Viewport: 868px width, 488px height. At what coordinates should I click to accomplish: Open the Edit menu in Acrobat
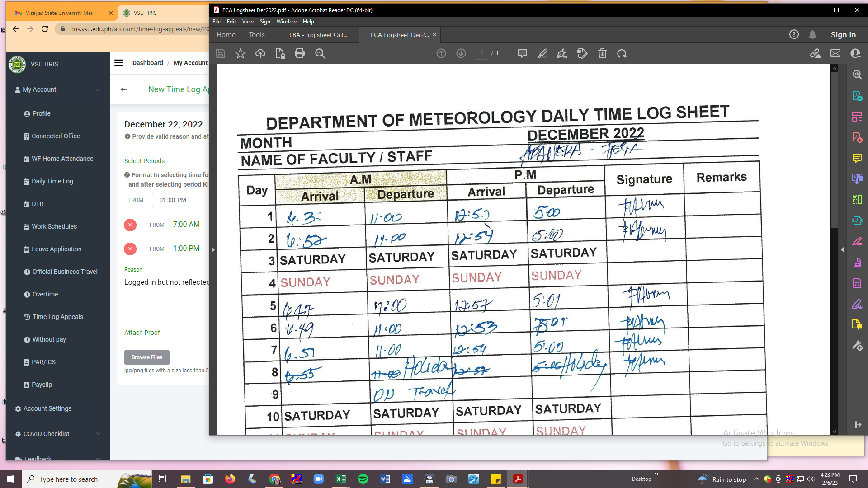(231, 22)
